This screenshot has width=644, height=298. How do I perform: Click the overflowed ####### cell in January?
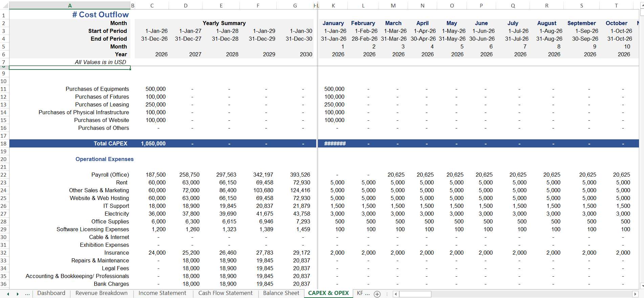(335, 144)
